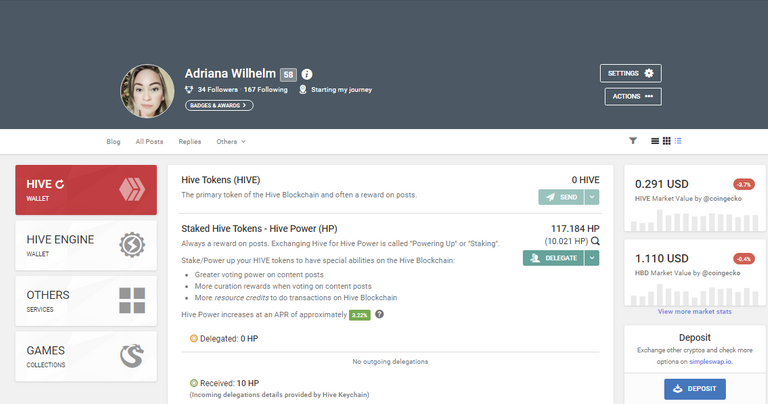Switch to grid layout view
Viewport: 768px width, 404px height.
[666, 141]
